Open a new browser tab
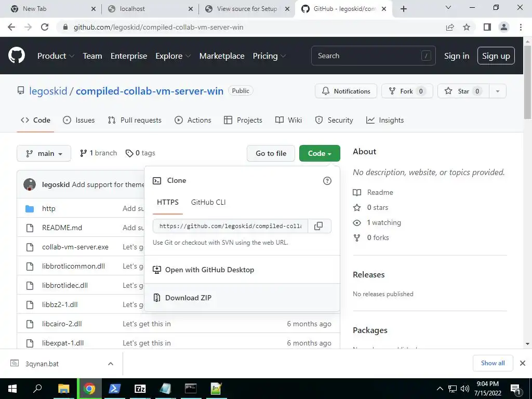532x399 pixels. (x=403, y=9)
